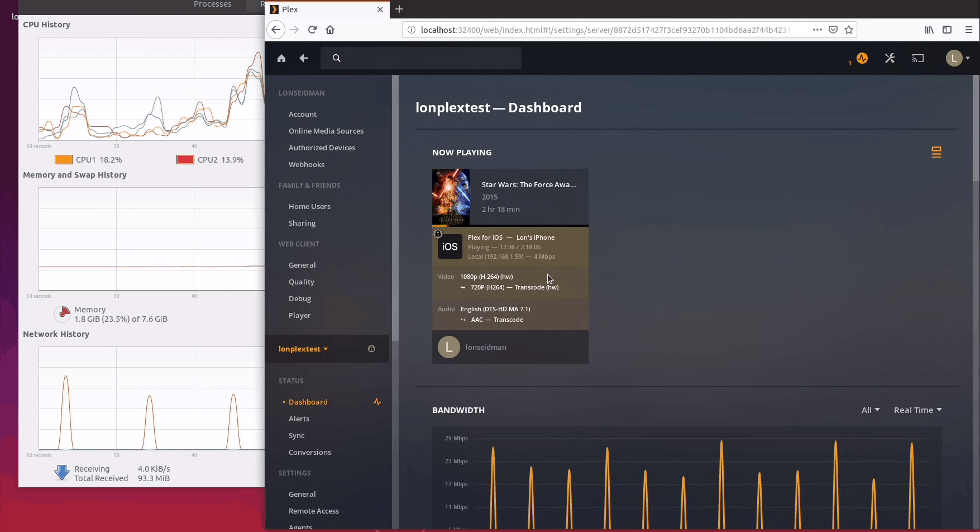Toggle the Firefox sidebar view
Image resolution: width=980 pixels, height=532 pixels.
(x=947, y=30)
